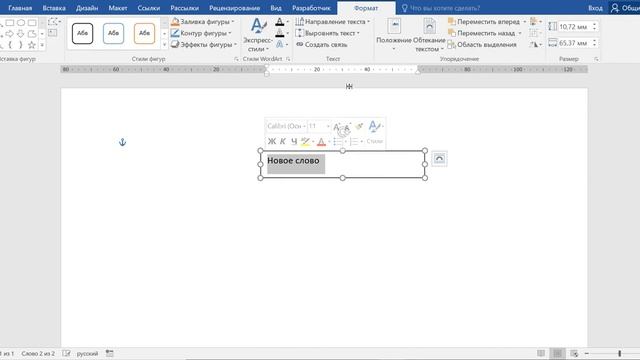Select the ellipse shape in gallery
This screenshot has height=360, width=640.
[20, 22]
